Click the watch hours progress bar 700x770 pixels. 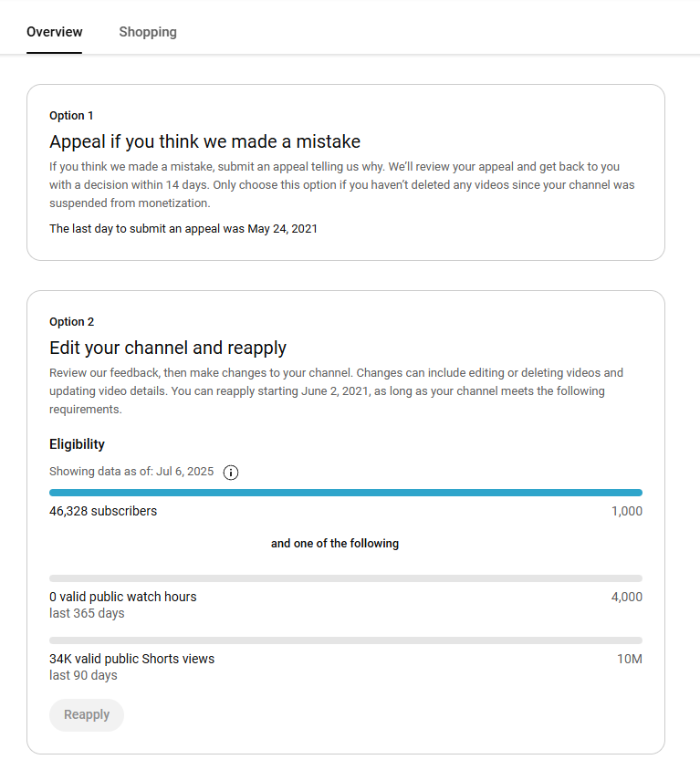(345, 578)
